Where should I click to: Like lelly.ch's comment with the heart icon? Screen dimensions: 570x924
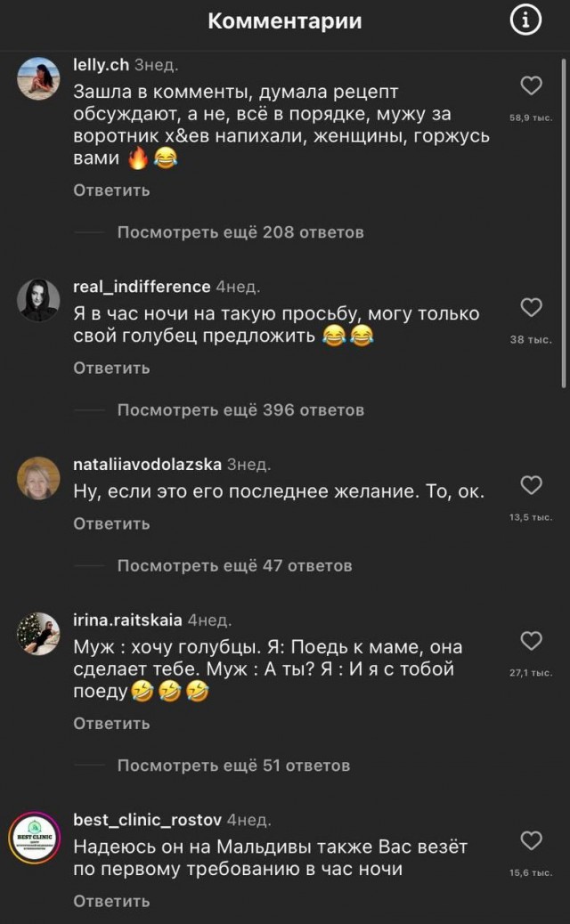tap(532, 85)
